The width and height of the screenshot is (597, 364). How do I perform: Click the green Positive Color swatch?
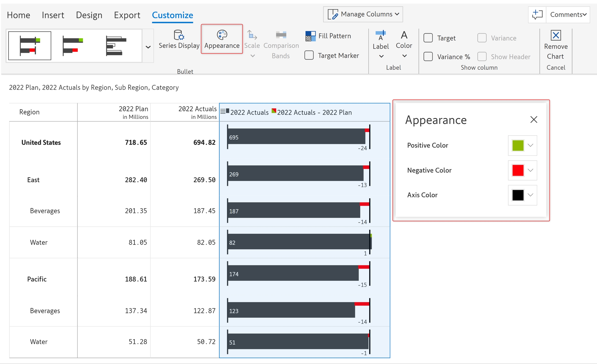coord(518,145)
